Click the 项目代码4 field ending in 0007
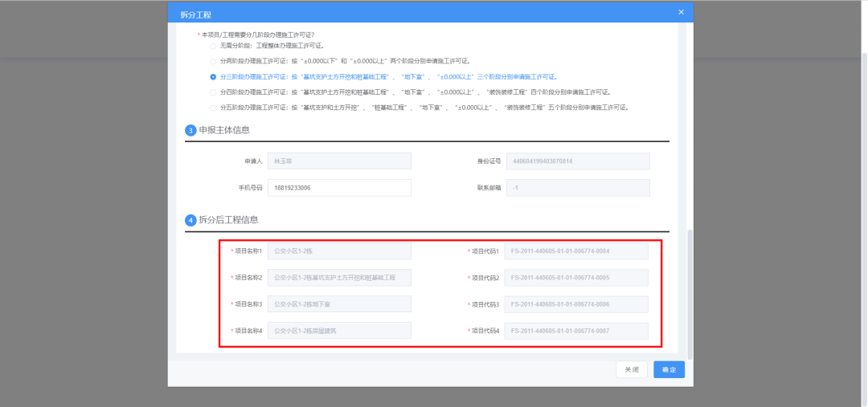Screen dimensions: 868x407 (x=576, y=331)
